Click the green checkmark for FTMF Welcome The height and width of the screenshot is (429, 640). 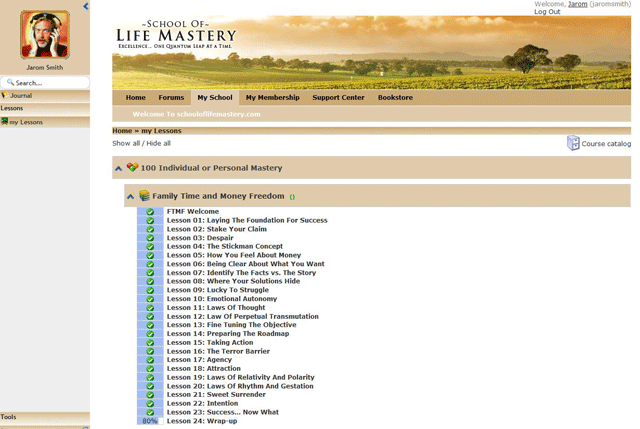coord(150,212)
